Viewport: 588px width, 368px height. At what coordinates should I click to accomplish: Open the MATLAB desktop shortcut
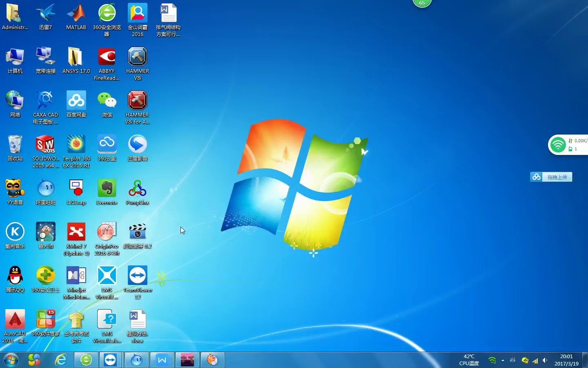click(x=76, y=17)
